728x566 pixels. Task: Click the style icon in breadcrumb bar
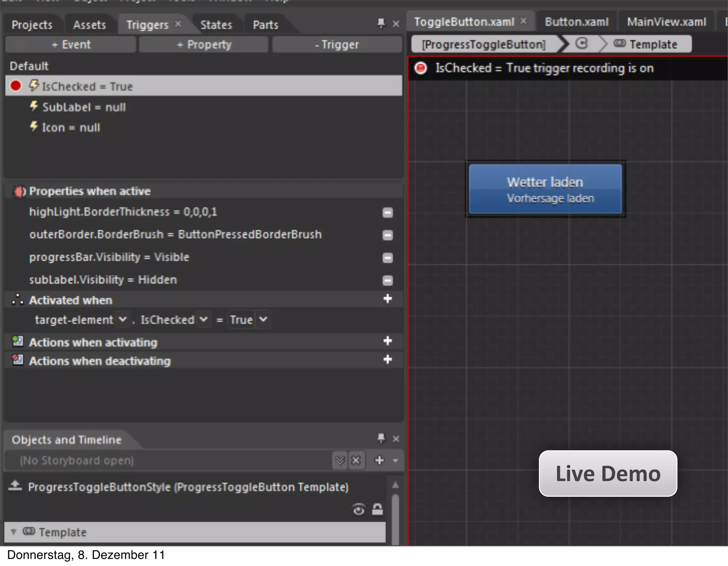(582, 44)
